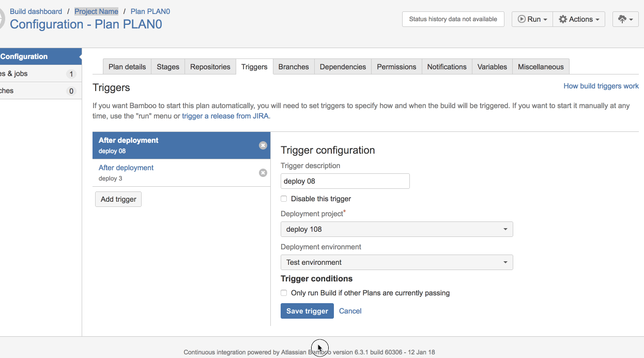Switch to the Stages tab

click(x=168, y=67)
